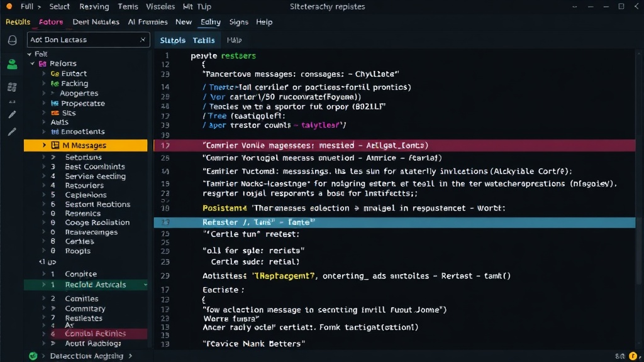
Task: Open the grid blocks icon in sidebar
Action: click(x=13, y=87)
